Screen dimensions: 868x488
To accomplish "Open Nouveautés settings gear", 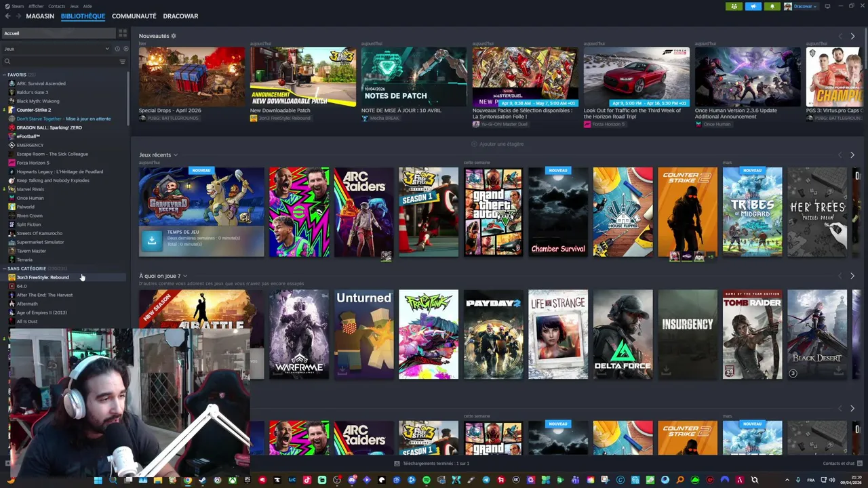I will click(x=174, y=36).
